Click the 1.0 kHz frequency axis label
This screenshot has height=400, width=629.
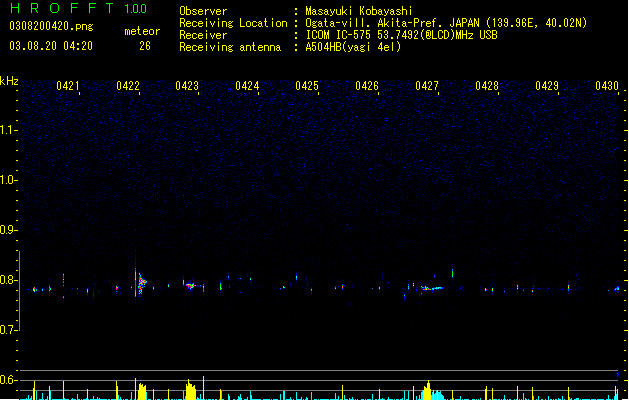[x=9, y=180]
